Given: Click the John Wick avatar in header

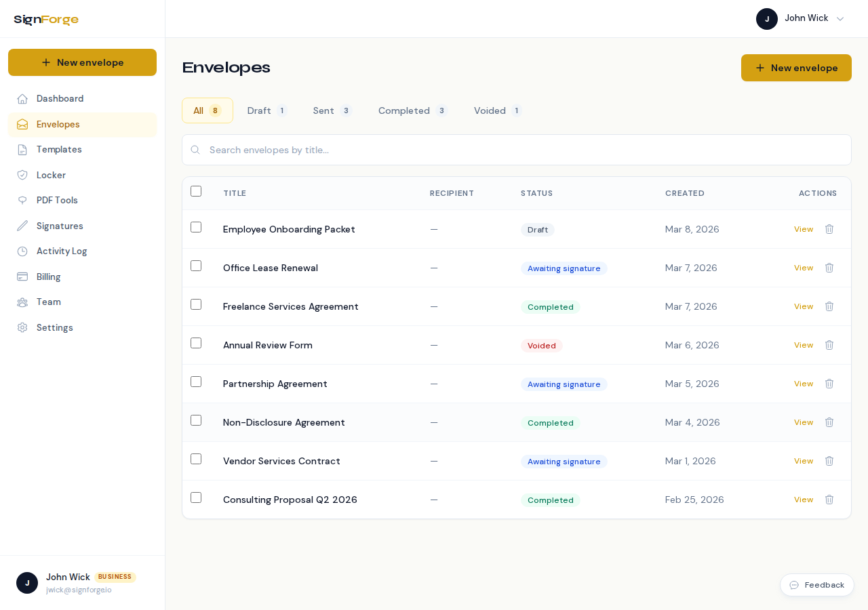Looking at the screenshot, I should pos(767,19).
